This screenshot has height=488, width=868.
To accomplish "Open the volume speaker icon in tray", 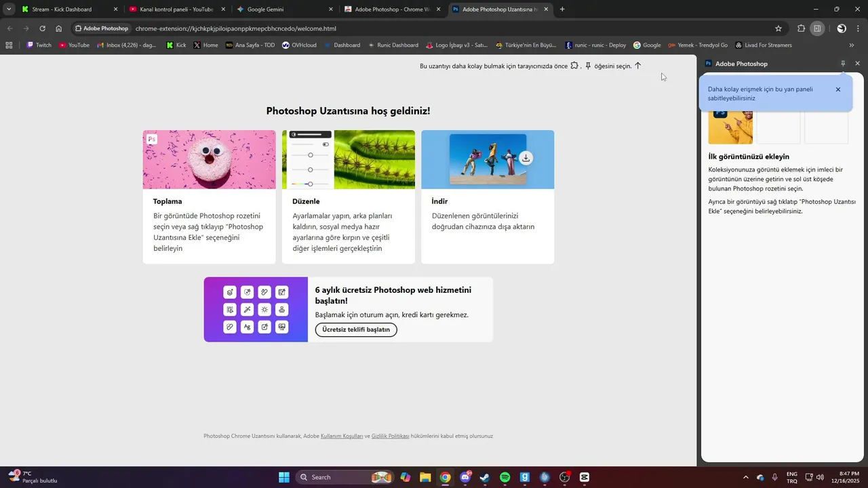I will [x=820, y=477].
